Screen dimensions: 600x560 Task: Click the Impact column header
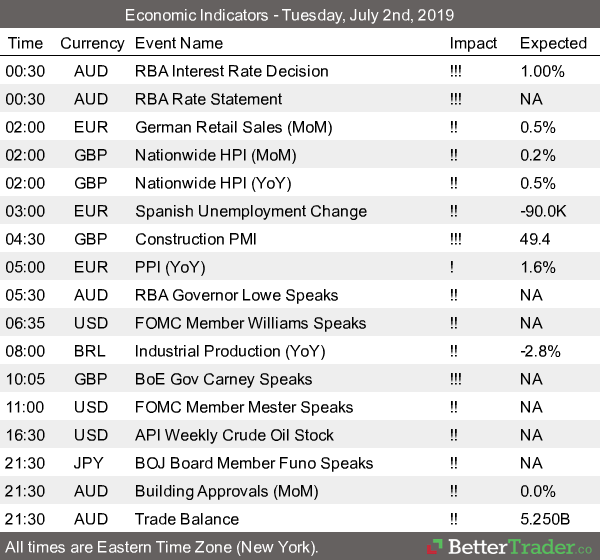click(x=473, y=43)
